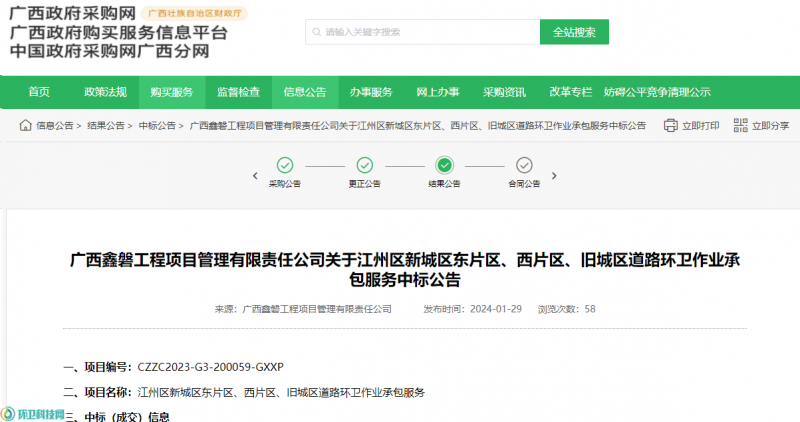The image size is (800, 422).
Task: Select the 结果公告 step circle
Action: tap(444, 165)
